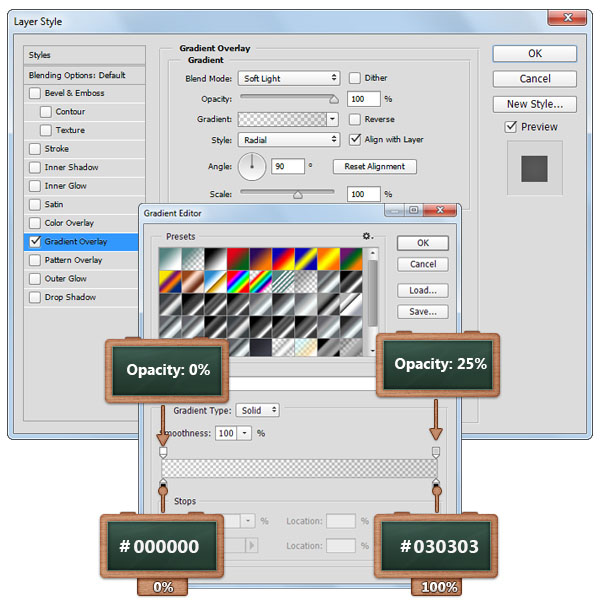Screen dimensions: 600x600
Task: Click the right opacity stop marker
Action: pos(435,453)
